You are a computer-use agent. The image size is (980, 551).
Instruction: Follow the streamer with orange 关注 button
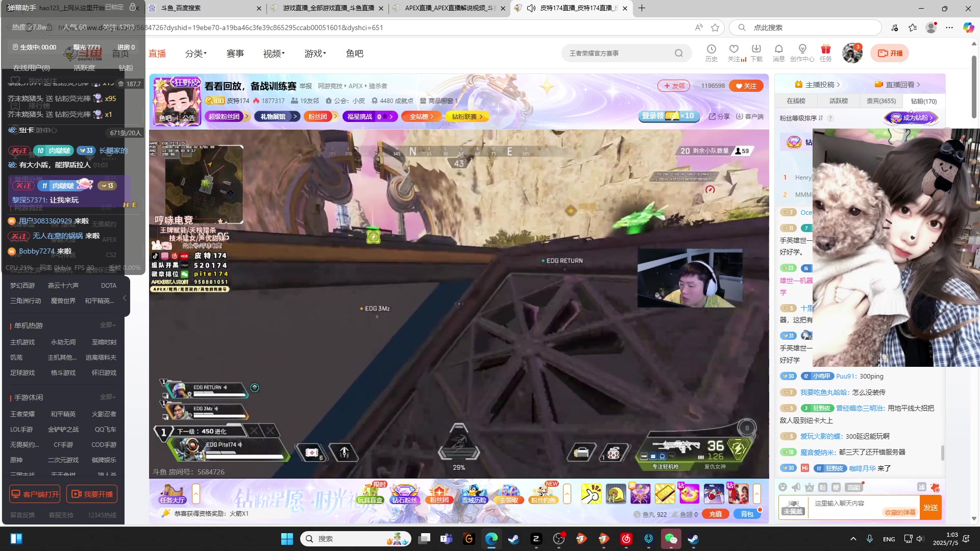pos(746,86)
